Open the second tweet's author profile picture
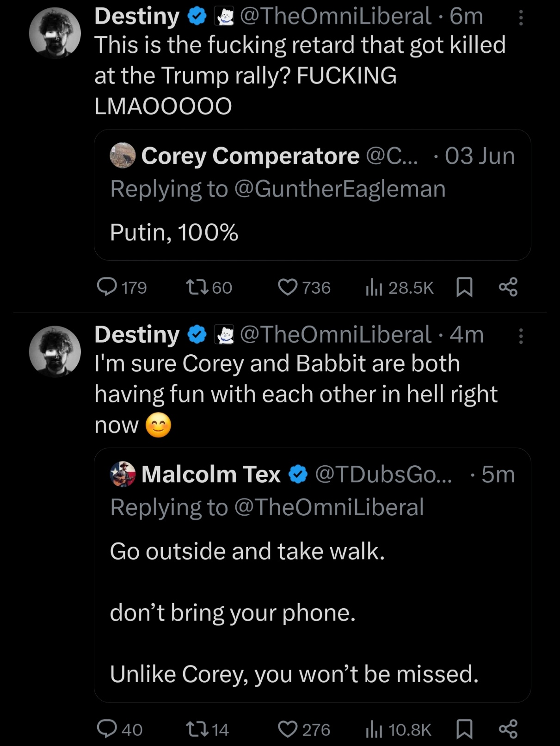Image resolution: width=560 pixels, height=746 pixels. (55, 351)
